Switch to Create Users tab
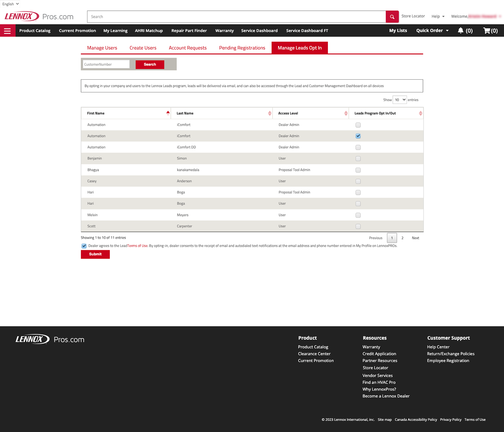 pos(143,48)
